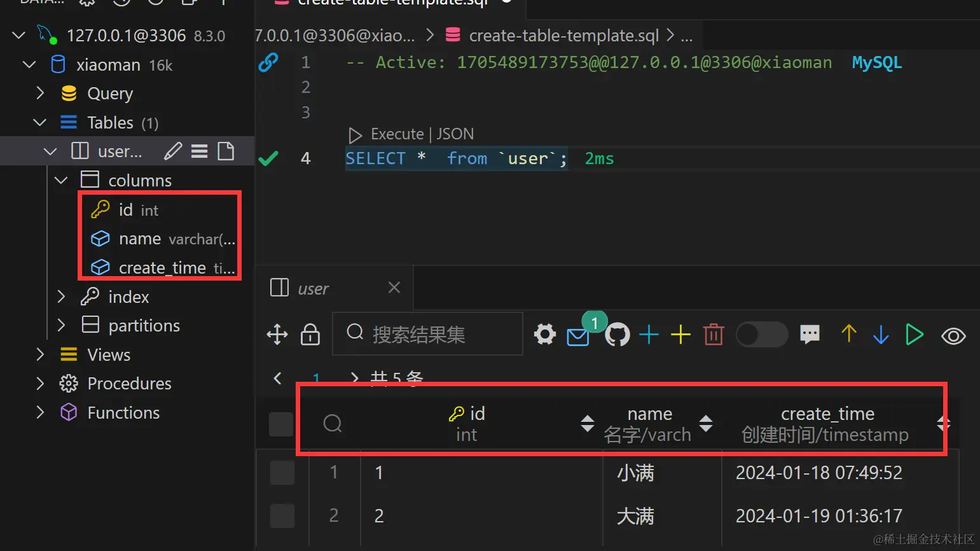Image resolution: width=980 pixels, height=551 pixels.
Task: Toggle the dark switch in result toolbar
Action: coord(762,334)
